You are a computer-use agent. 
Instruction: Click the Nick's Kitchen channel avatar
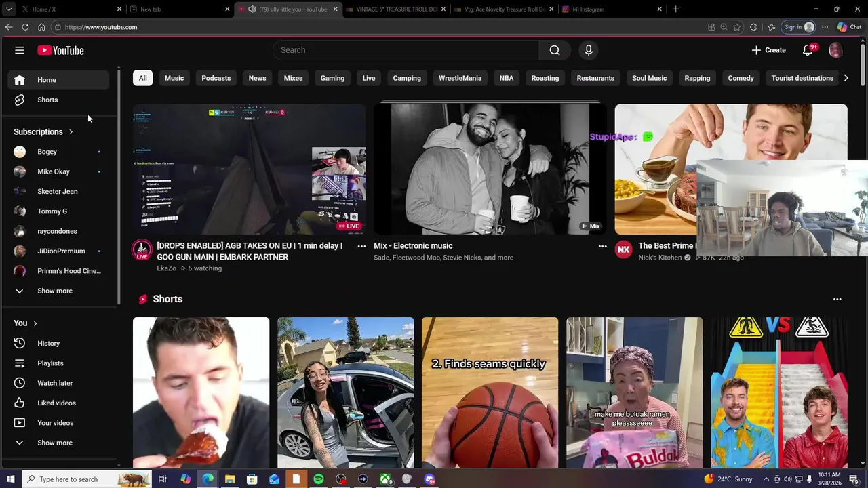pos(623,250)
